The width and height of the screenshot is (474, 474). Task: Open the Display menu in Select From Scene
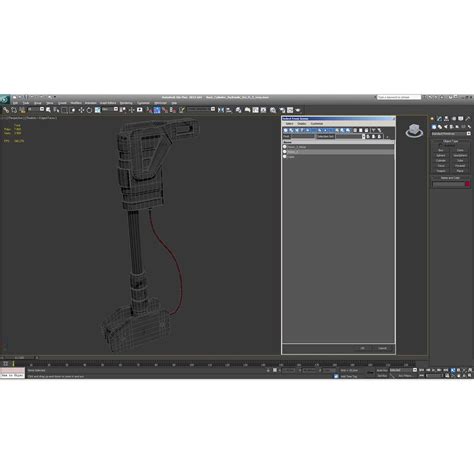click(301, 124)
